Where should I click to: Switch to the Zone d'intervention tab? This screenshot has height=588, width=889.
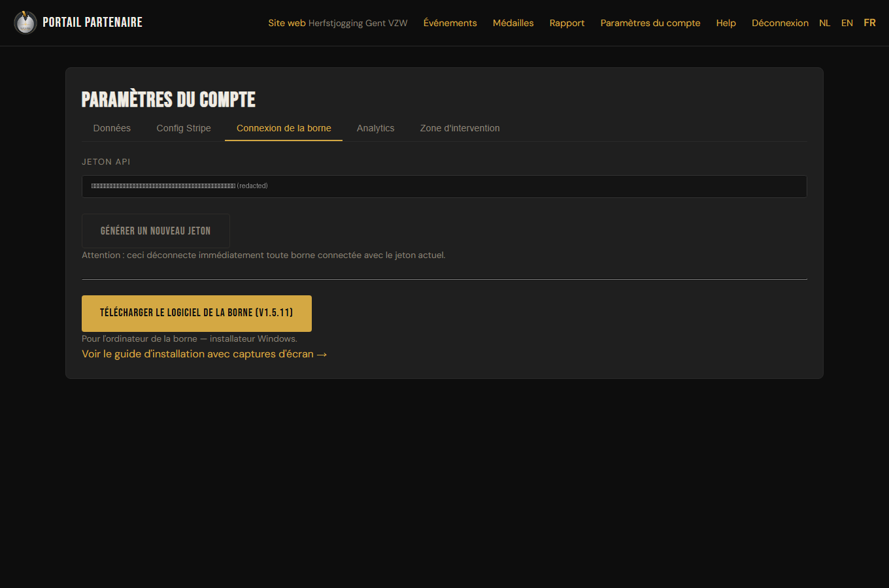pos(460,128)
